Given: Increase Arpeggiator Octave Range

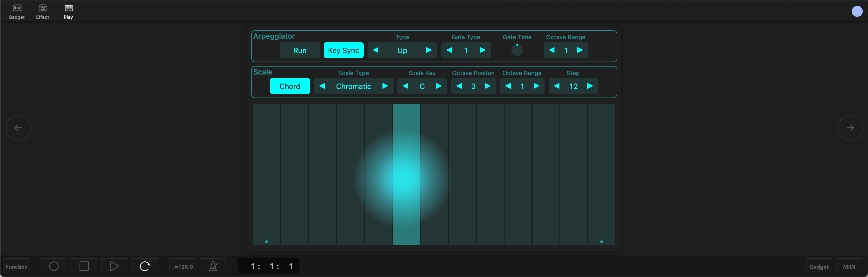Looking at the screenshot, I should point(580,50).
